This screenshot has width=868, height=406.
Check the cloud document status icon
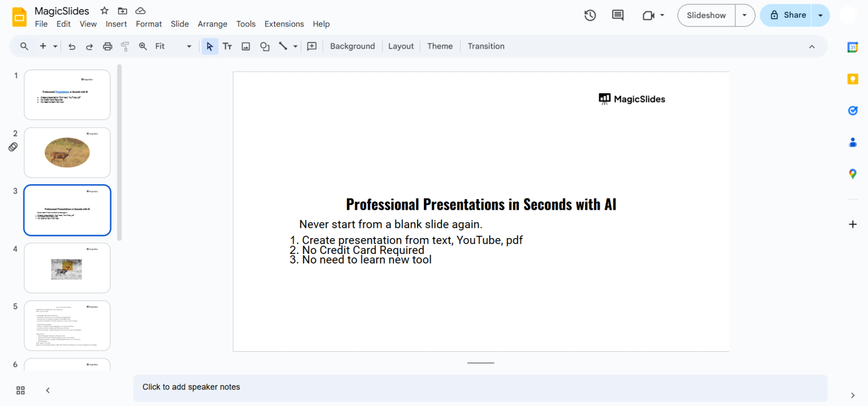[141, 11]
